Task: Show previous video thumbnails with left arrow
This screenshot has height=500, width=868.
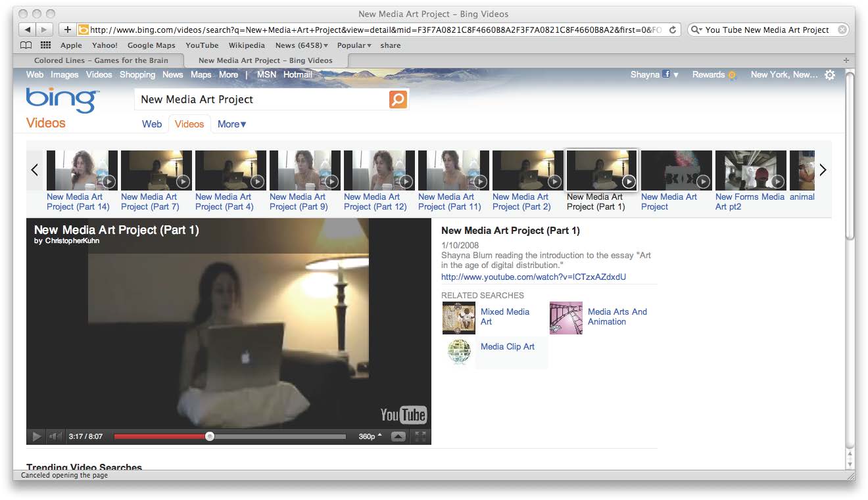Action: click(x=35, y=170)
